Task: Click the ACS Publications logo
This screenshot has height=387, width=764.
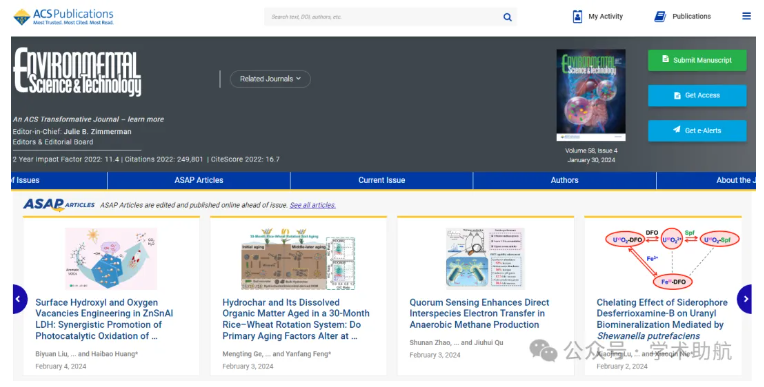Action: click(x=63, y=17)
